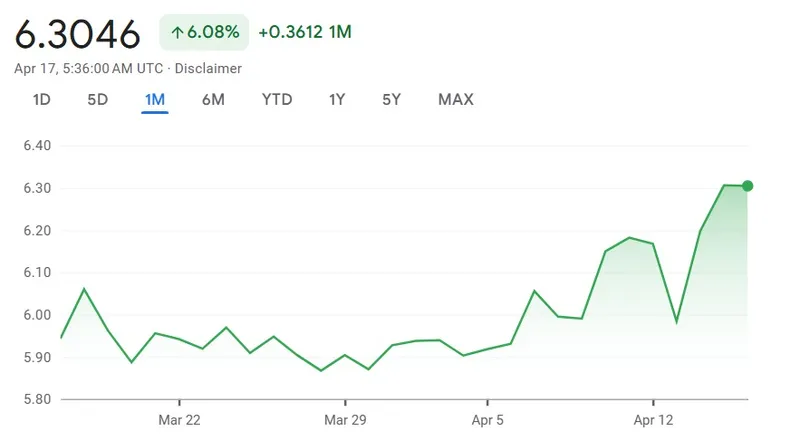The width and height of the screenshot is (800, 448).
Task: Click the Apr 5 date axis label
Action: point(488,420)
